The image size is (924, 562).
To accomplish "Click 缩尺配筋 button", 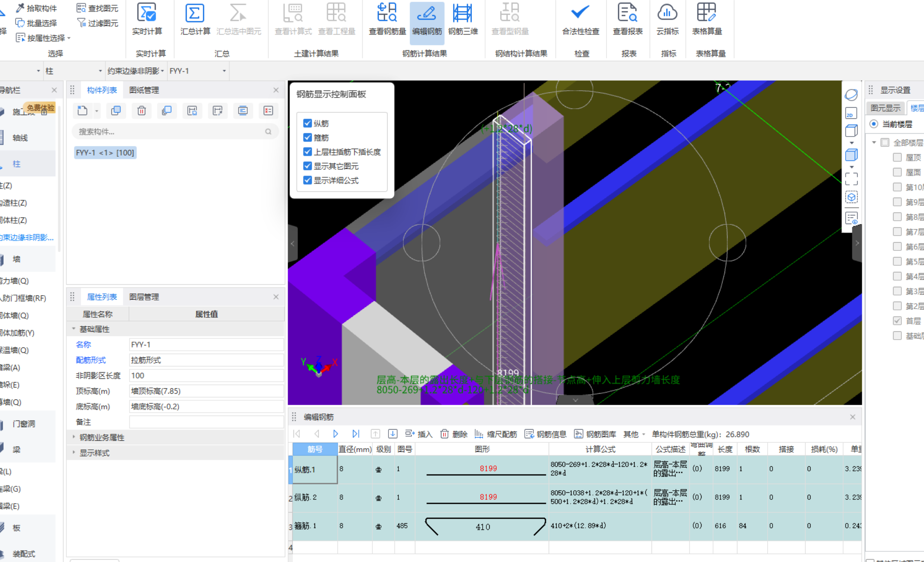I will point(495,434).
